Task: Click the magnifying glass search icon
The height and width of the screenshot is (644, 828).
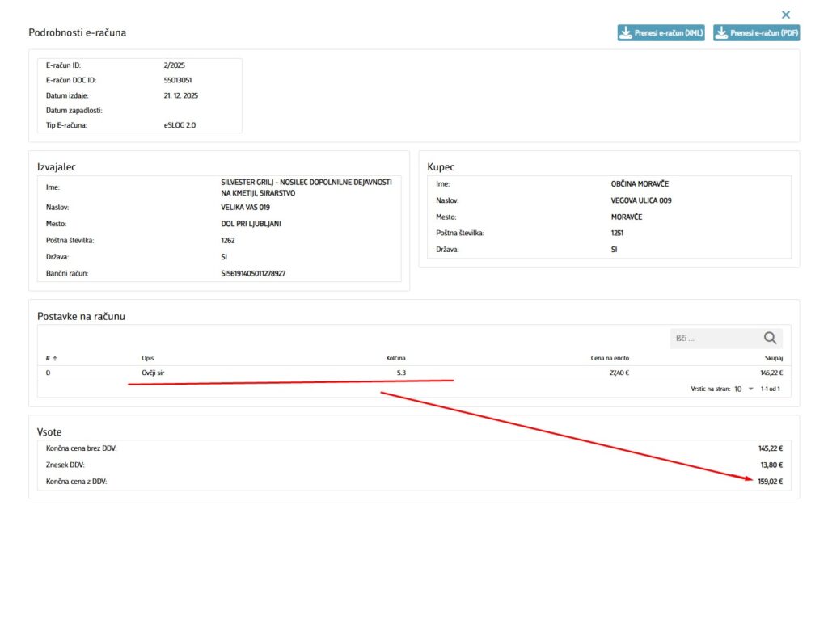Action: (770, 338)
